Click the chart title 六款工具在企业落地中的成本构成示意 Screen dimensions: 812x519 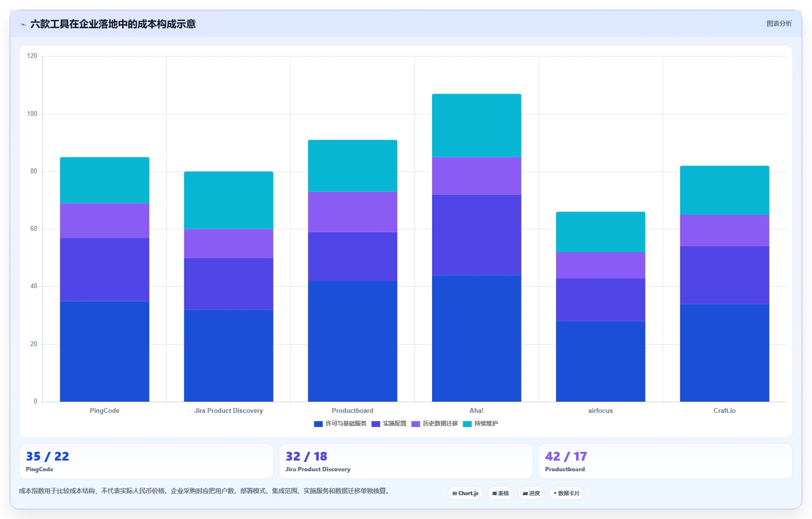pyautogui.click(x=113, y=24)
